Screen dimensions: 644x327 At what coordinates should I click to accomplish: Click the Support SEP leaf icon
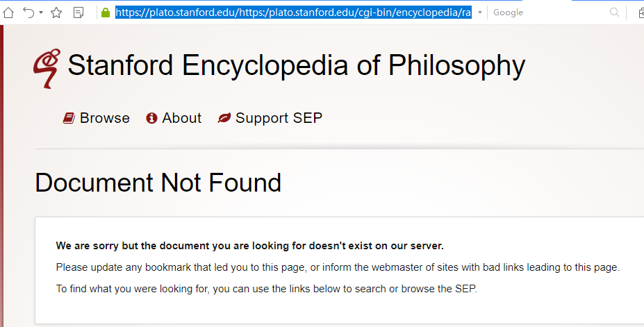[224, 119]
